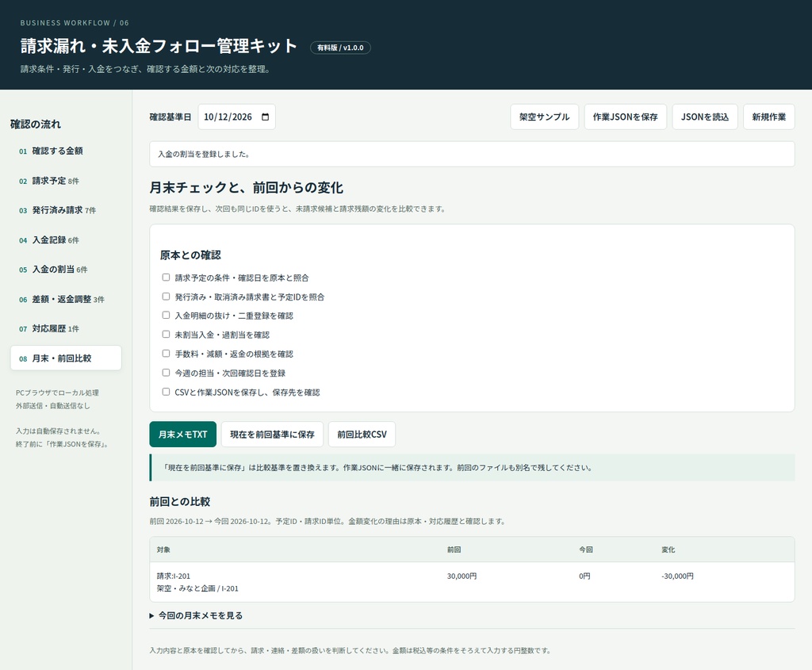Switch to 04 入金記録 6件
Image resolution: width=812 pixels, height=670 pixels.
click(x=66, y=239)
